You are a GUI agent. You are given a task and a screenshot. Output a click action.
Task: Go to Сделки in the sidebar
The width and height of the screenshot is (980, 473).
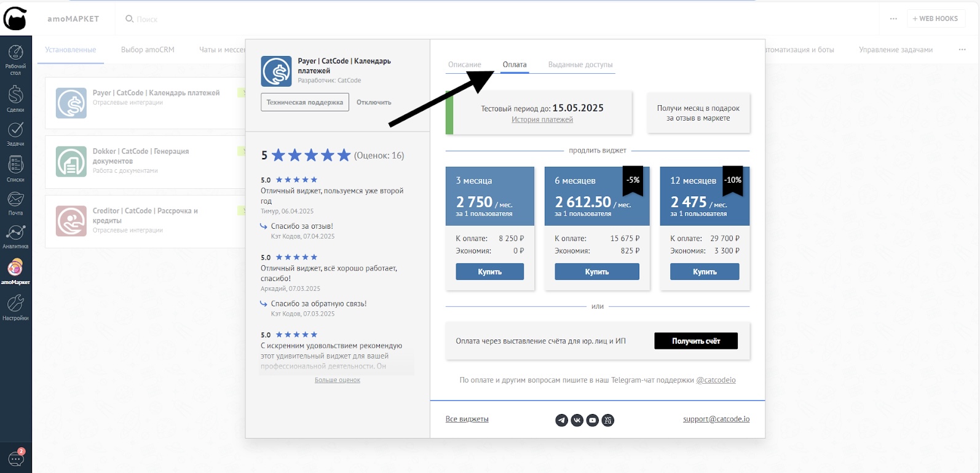[15, 98]
